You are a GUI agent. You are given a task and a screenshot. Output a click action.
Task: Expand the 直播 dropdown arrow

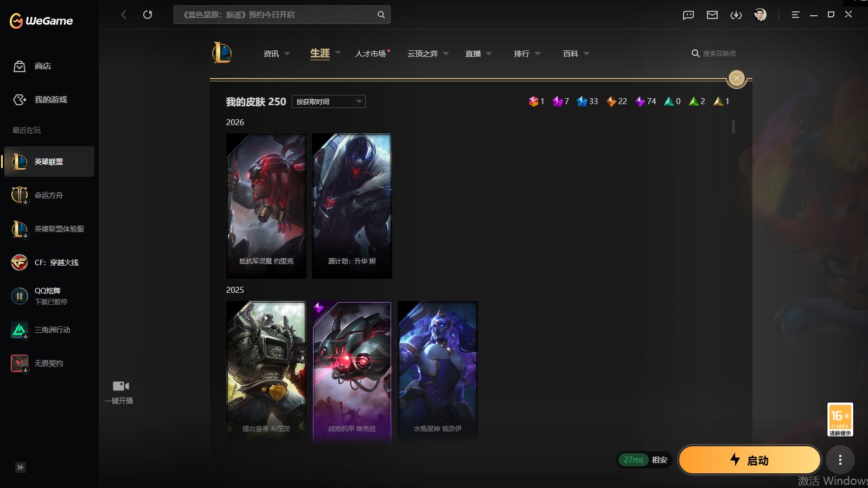point(489,54)
